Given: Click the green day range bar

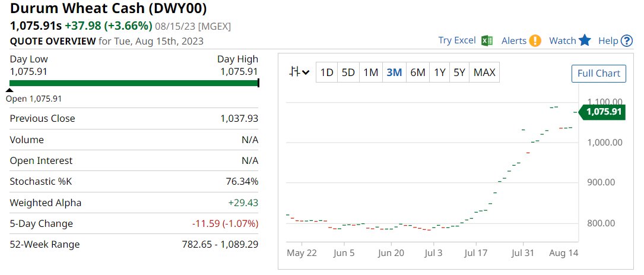Looking at the screenshot, I should (134, 83).
